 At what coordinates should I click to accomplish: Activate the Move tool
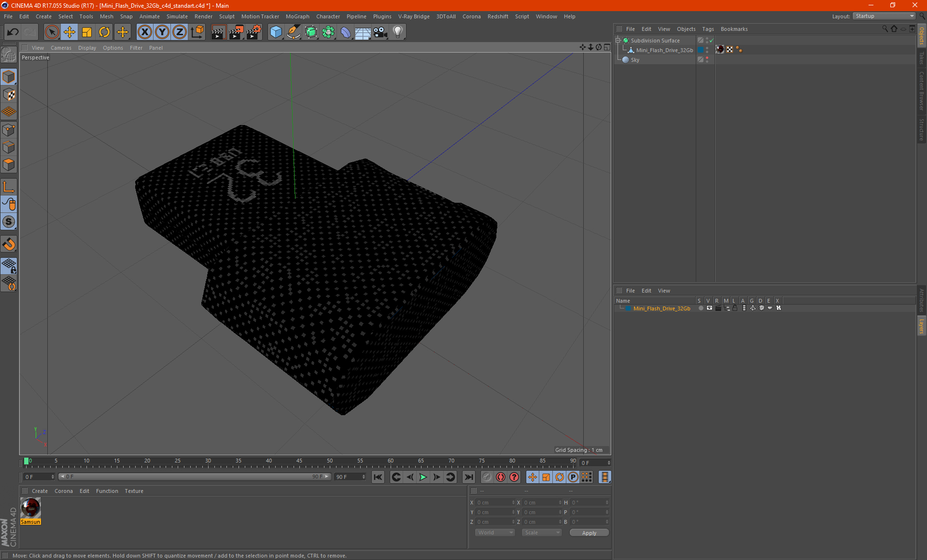coord(70,32)
